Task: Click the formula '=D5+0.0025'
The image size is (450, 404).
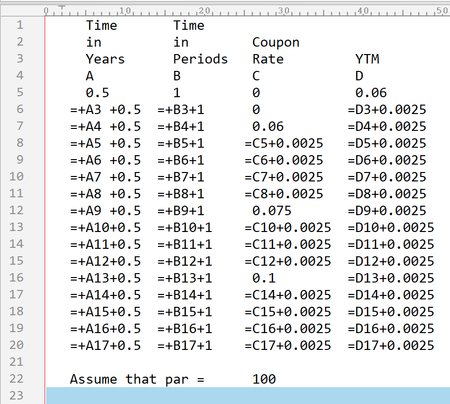Action: pos(387,143)
